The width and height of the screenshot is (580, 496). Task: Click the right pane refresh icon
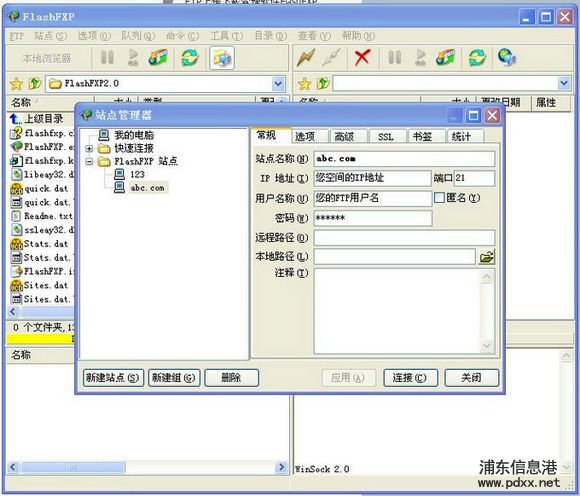click(477, 58)
